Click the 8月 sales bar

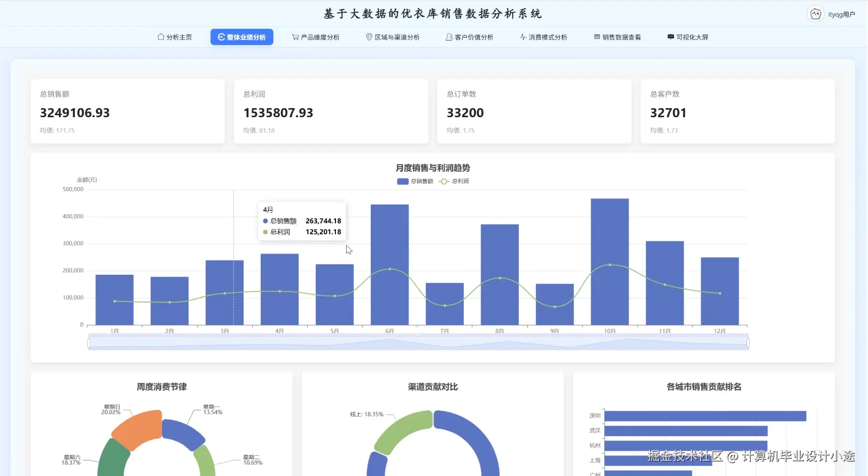(500, 274)
